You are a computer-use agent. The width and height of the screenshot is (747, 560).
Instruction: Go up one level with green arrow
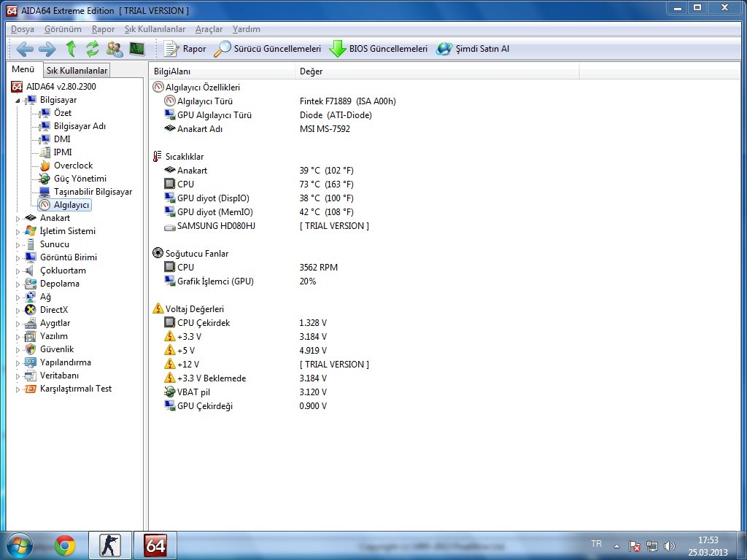[x=71, y=49]
